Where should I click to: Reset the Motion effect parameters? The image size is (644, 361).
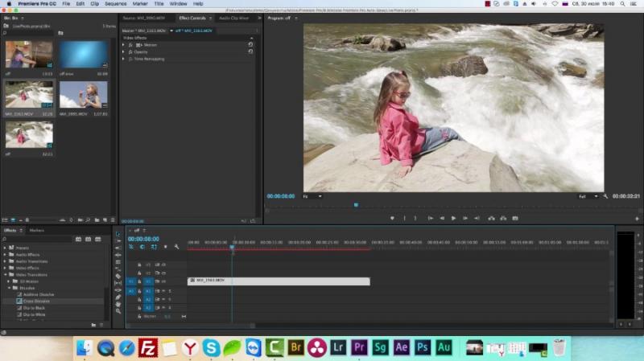pyautogui.click(x=250, y=44)
